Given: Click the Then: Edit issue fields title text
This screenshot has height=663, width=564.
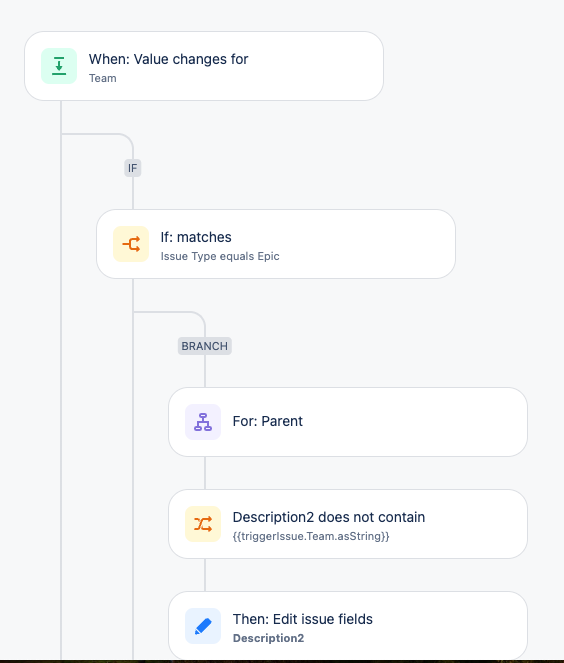Looking at the screenshot, I should [303, 619].
